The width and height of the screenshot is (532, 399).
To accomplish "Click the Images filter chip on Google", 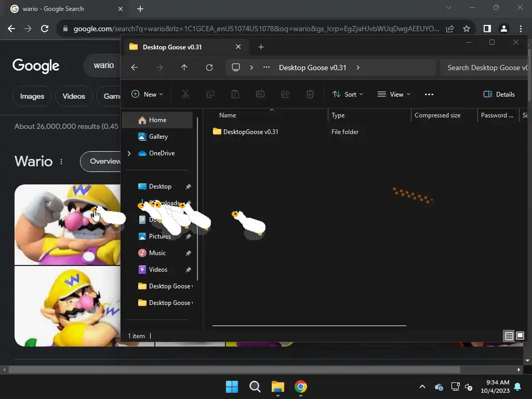I will click(32, 96).
